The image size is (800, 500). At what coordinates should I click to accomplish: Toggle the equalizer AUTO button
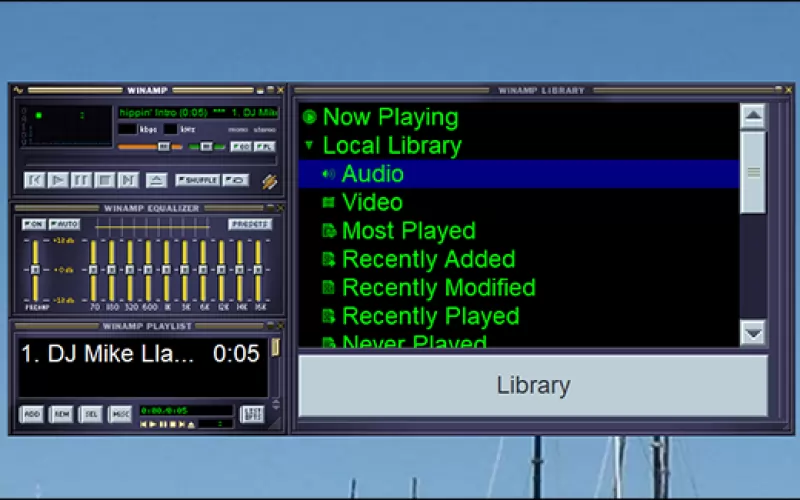pyautogui.click(x=64, y=224)
